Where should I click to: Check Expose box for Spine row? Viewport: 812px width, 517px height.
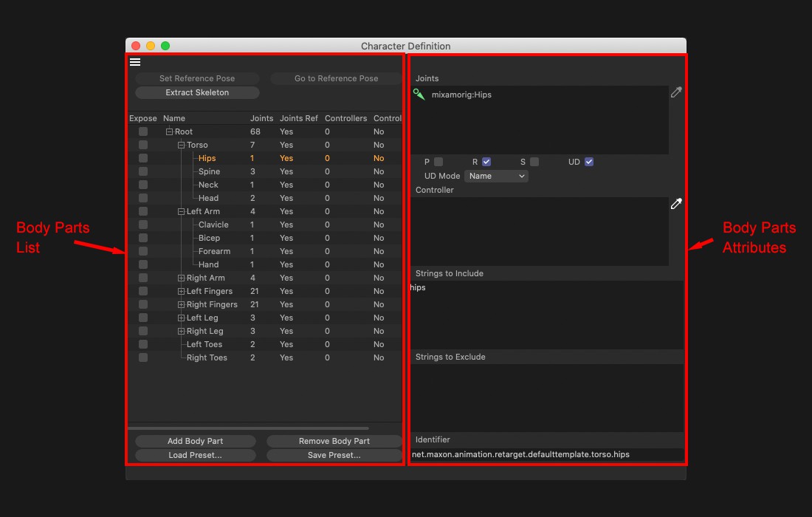coord(143,171)
